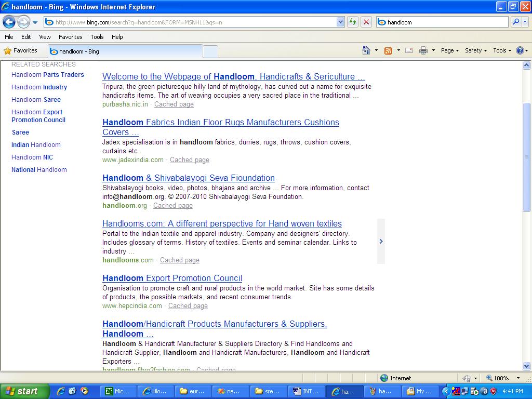This screenshot has height=399, width=532.
Task: Open 'Indian Handloom' related search
Action: tap(36, 145)
